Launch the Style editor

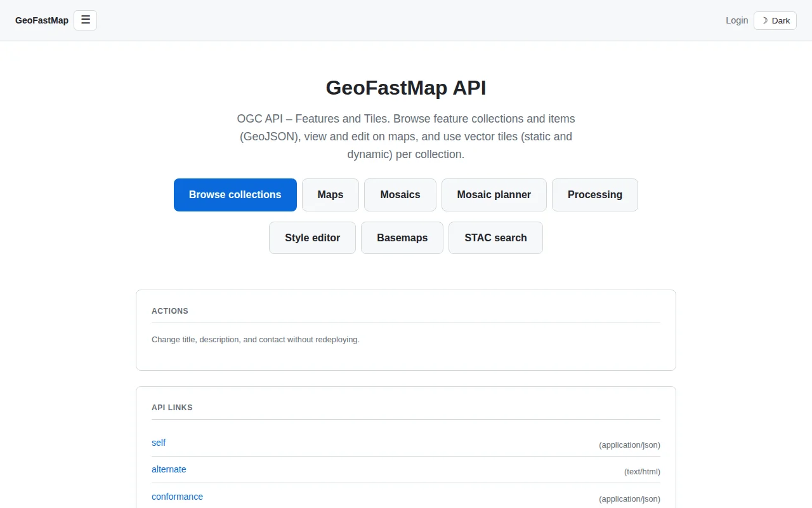click(x=312, y=238)
